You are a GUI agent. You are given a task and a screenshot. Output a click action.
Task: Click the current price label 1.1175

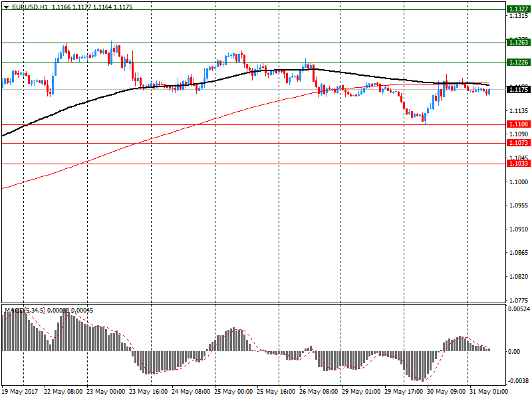click(x=519, y=90)
